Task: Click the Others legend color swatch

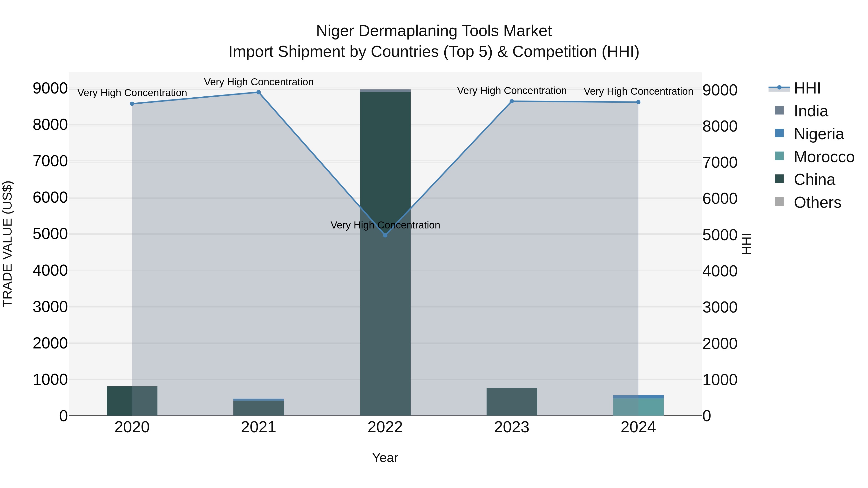Action: coord(779,202)
